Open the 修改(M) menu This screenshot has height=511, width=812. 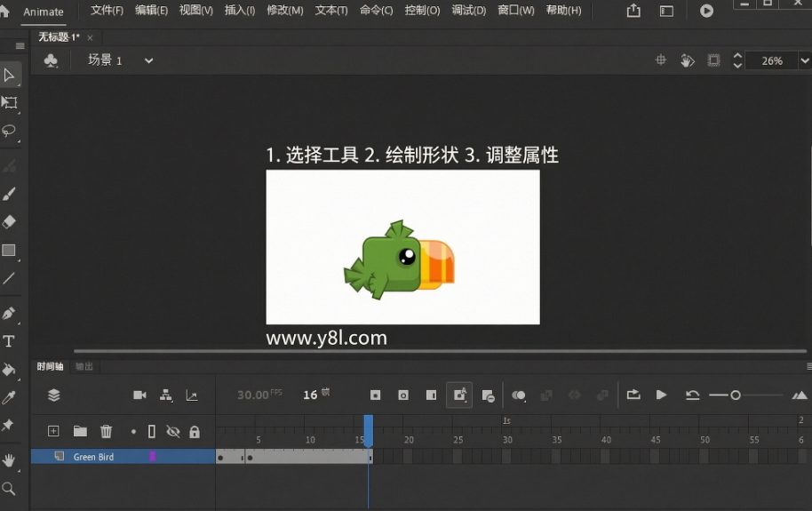click(x=285, y=11)
